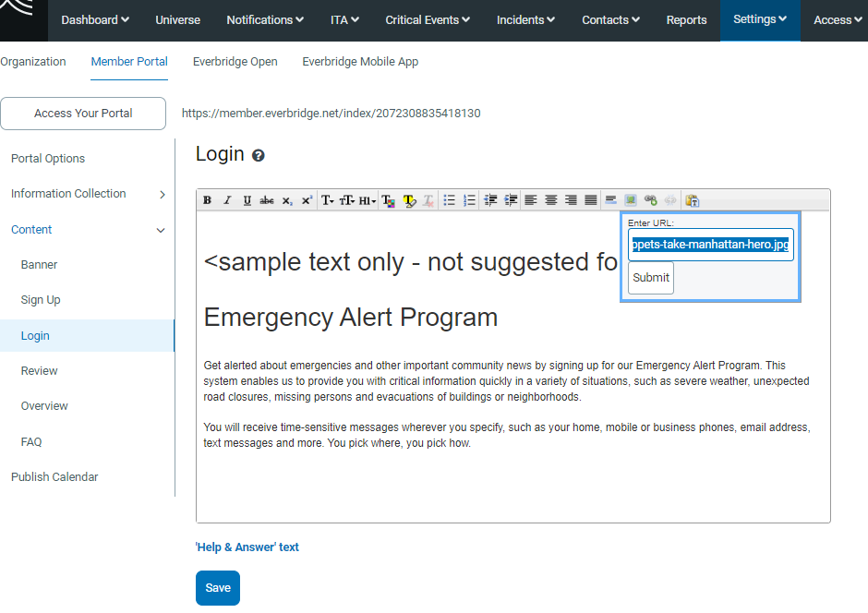Apply superscript formatting
This screenshot has width=868, height=613.
(307, 200)
